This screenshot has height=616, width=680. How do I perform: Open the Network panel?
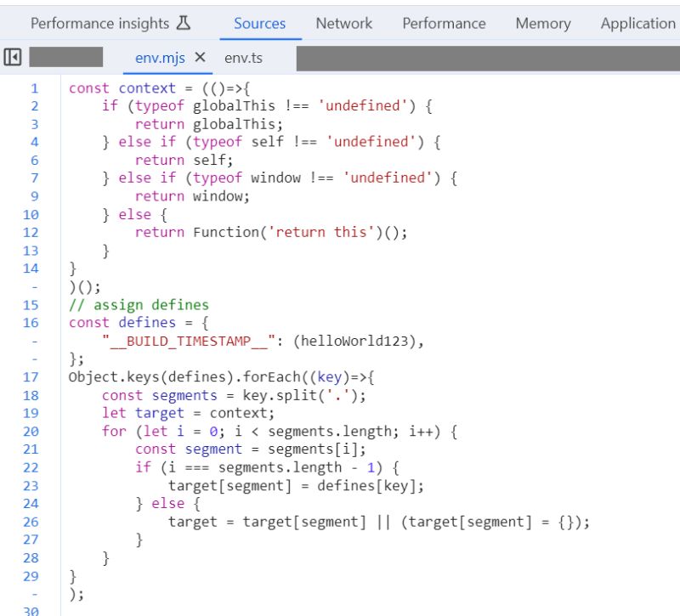[343, 23]
